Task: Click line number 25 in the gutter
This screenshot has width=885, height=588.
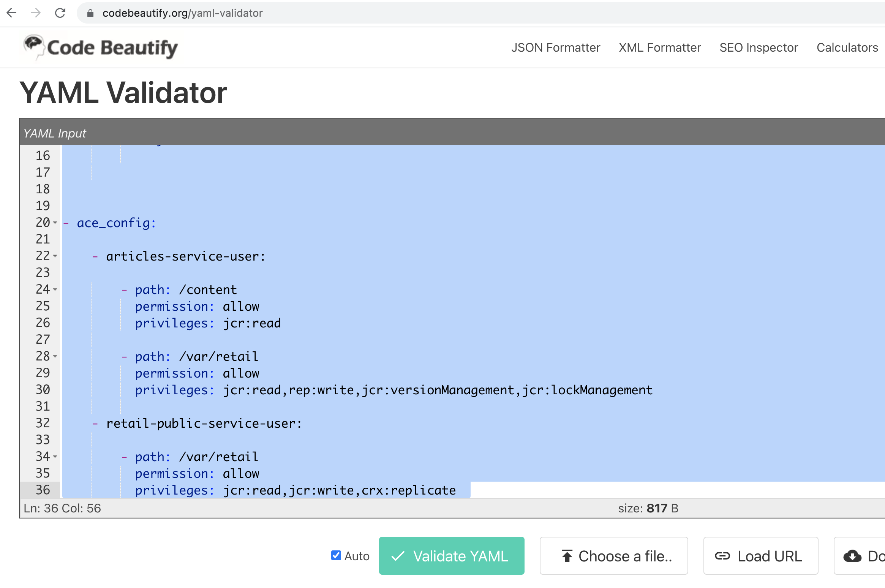Action: 43,306
